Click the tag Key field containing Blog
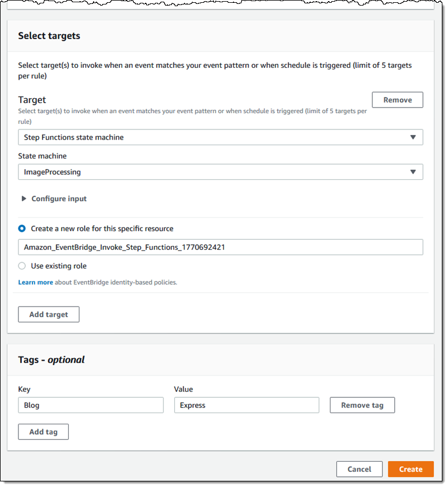448x487 pixels. tap(91, 405)
